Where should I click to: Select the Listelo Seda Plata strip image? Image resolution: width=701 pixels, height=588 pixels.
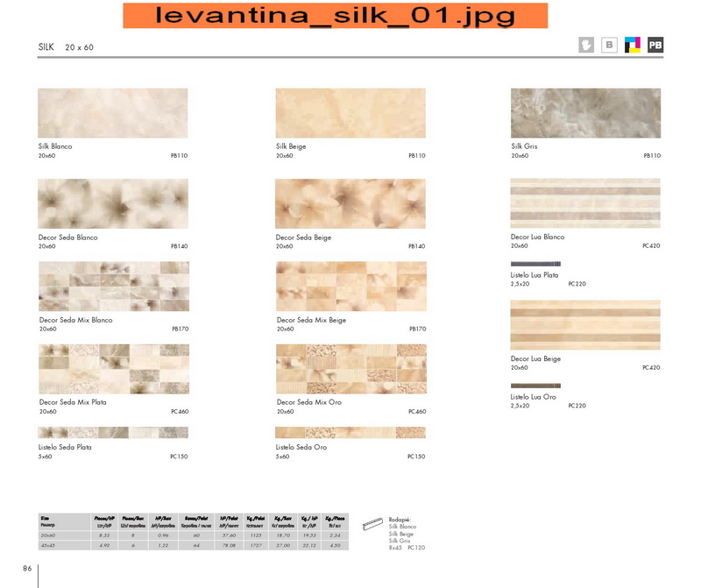pos(113,432)
